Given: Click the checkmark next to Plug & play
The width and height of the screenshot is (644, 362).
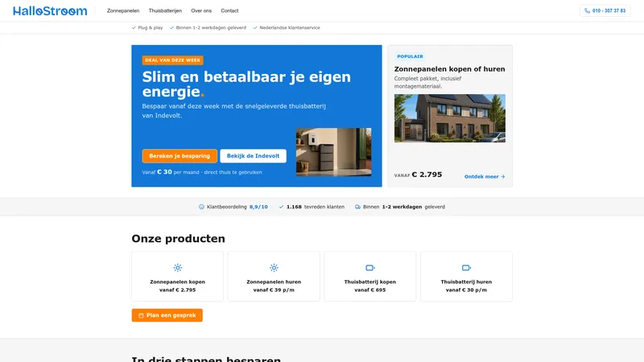Looking at the screenshot, I should [134, 28].
